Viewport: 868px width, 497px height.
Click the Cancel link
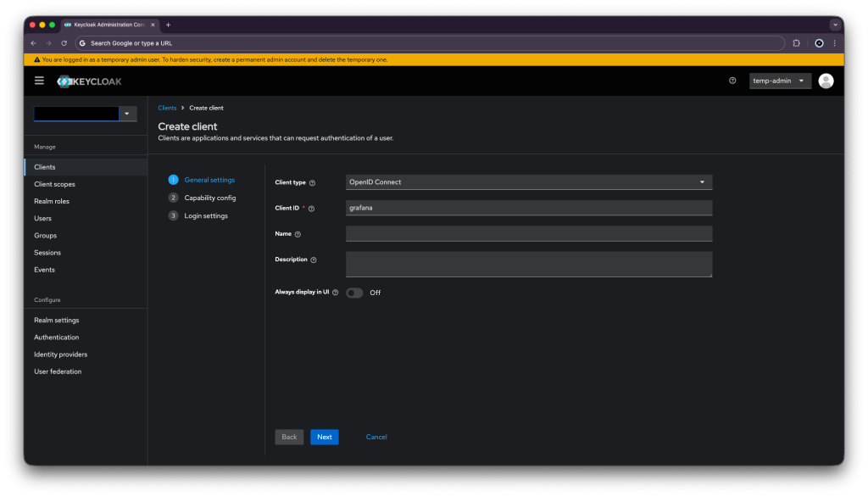376,437
